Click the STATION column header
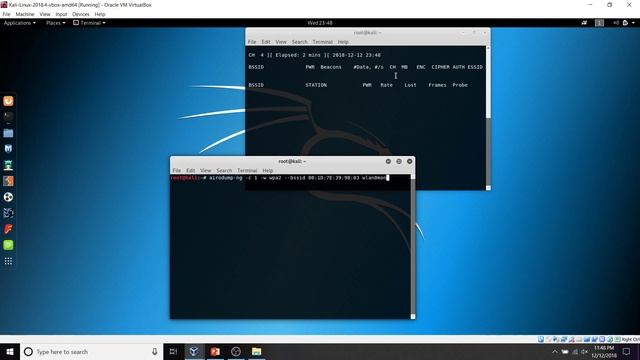Viewport: 640px width, 360px height. point(316,85)
